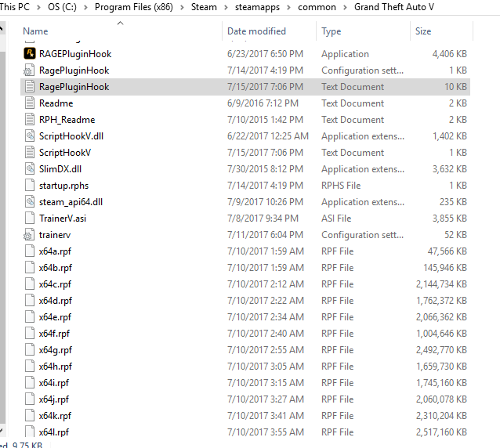Select the Readme text file name
Viewport: 500px width, 448px height.
click(x=56, y=103)
